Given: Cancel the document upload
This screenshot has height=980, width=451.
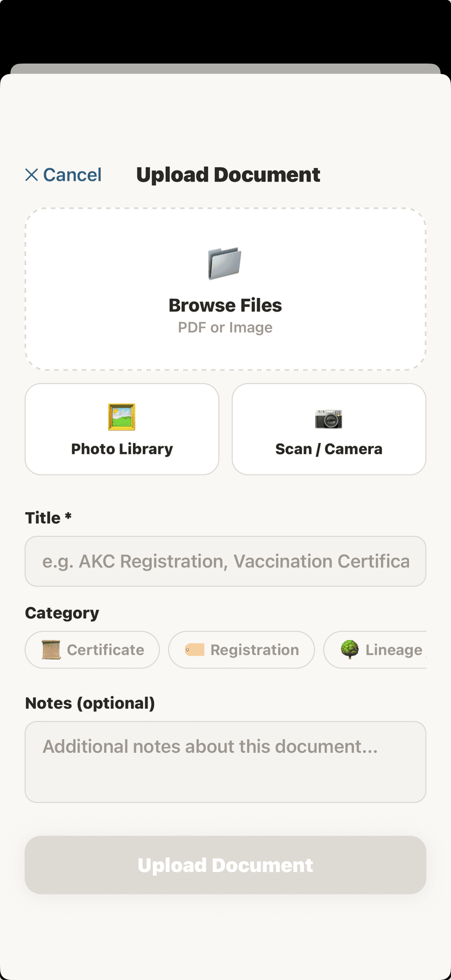Looking at the screenshot, I should pyautogui.click(x=63, y=174).
